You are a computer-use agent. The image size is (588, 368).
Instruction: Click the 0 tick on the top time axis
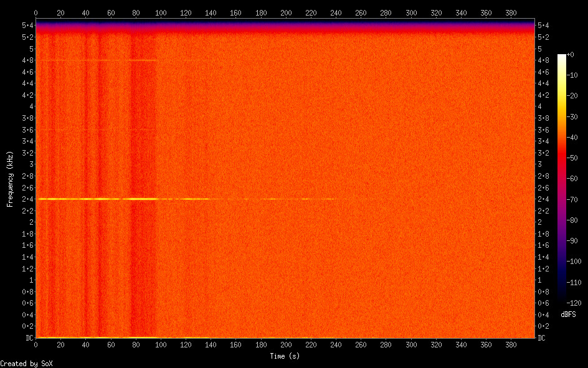36,12
